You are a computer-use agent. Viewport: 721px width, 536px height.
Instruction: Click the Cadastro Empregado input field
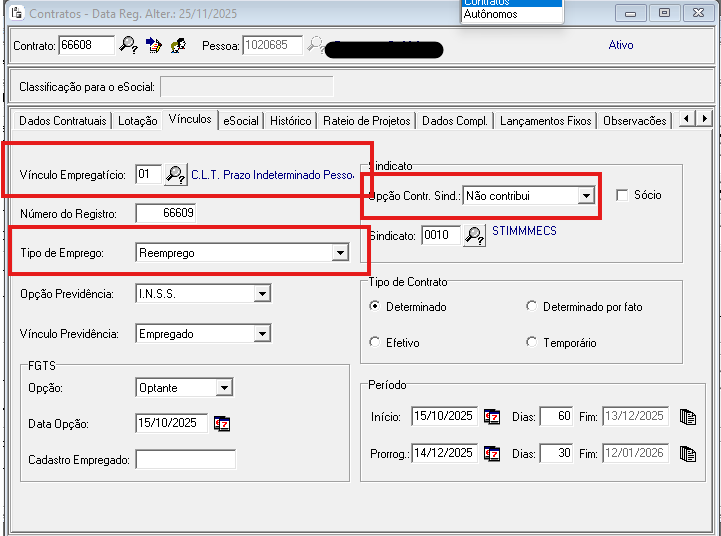186,460
